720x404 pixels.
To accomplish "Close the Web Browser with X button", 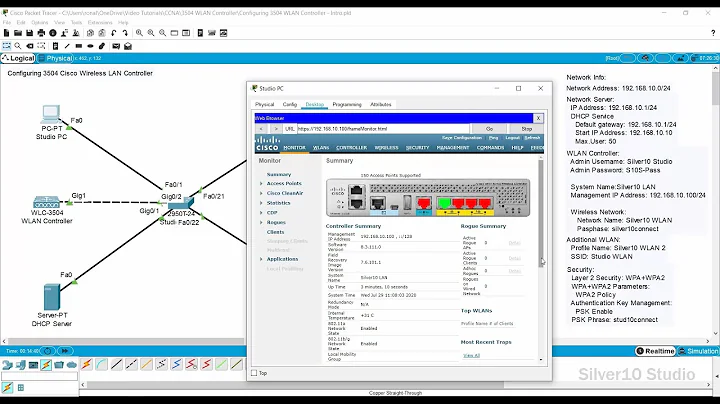I will [x=538, y=118].
